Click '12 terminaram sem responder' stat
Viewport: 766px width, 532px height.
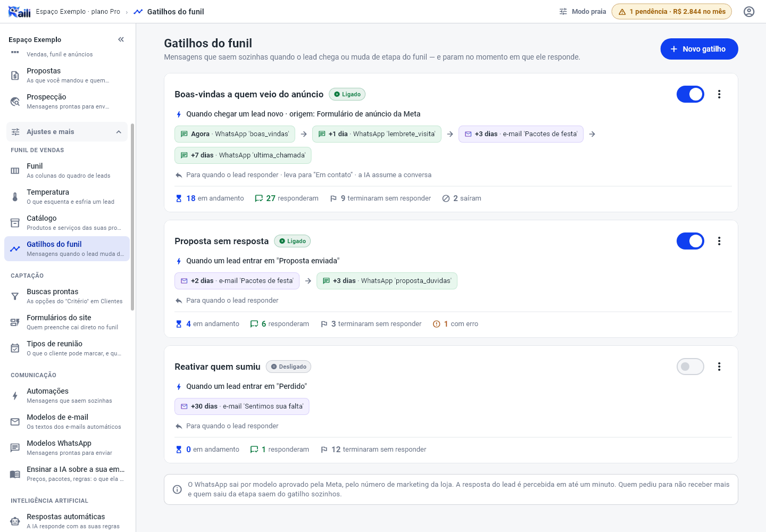(373, 450)
